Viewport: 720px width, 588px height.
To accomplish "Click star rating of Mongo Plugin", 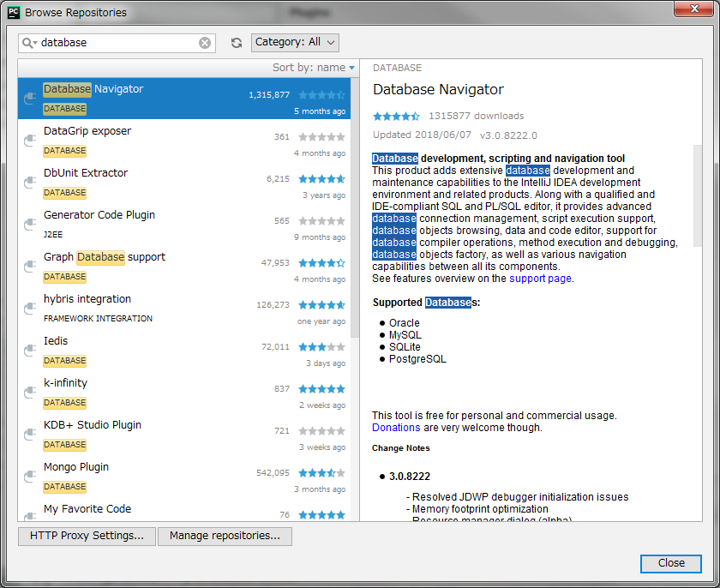I will tap(321, 473).
